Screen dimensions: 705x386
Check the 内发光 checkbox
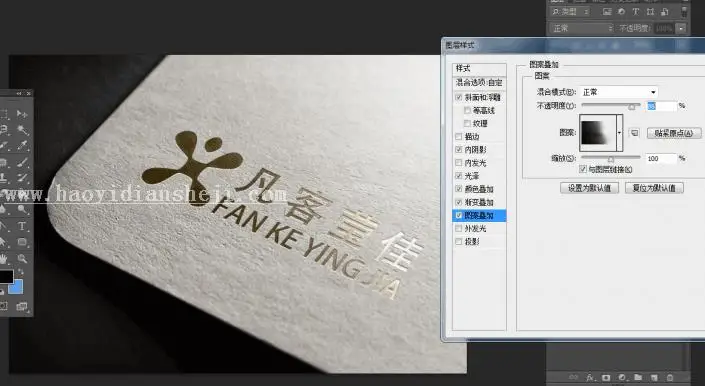[459, 163]
